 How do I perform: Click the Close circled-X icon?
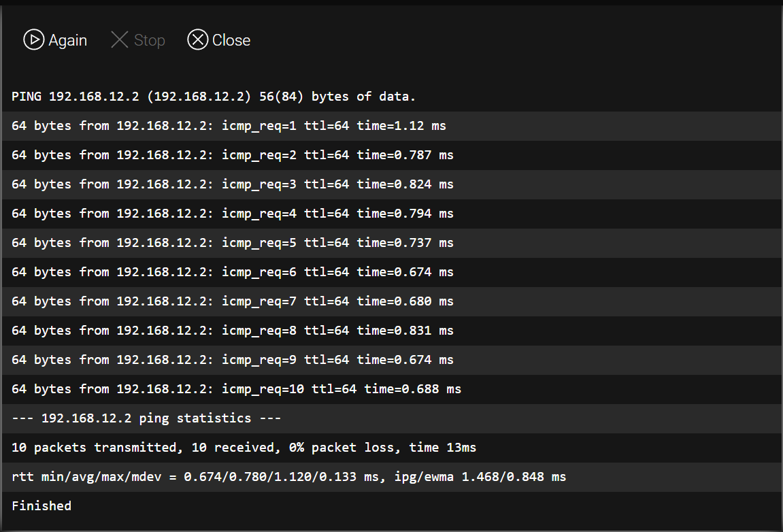198,40
